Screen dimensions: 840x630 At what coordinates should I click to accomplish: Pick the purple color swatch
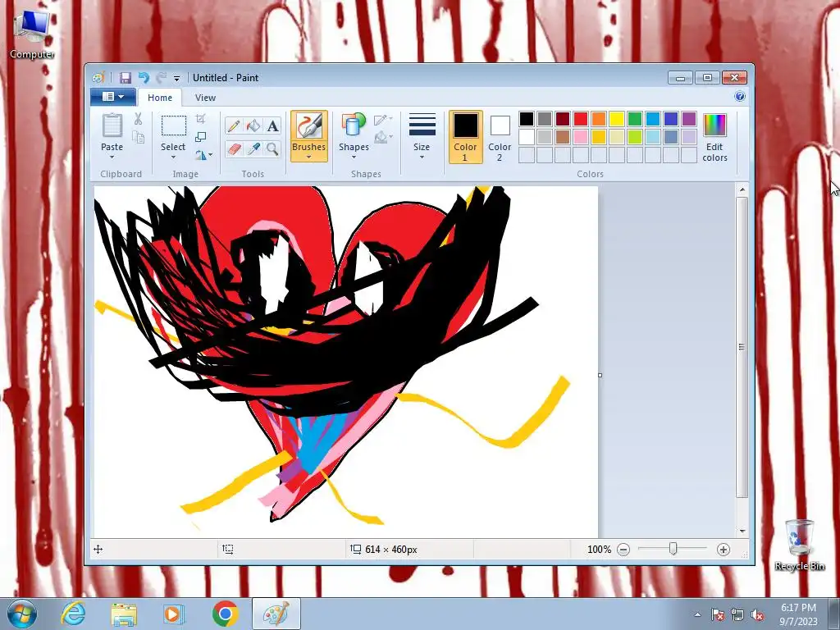(x=689, y=119)
